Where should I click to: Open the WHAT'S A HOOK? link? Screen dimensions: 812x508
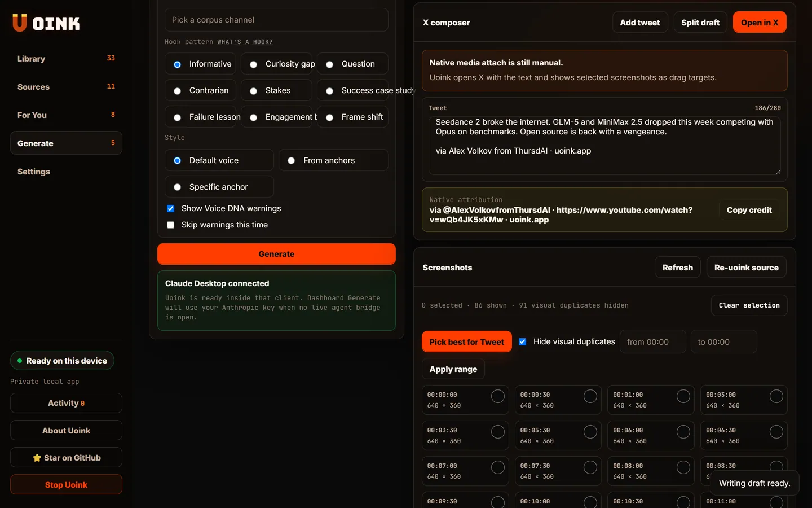coord(245,42)
